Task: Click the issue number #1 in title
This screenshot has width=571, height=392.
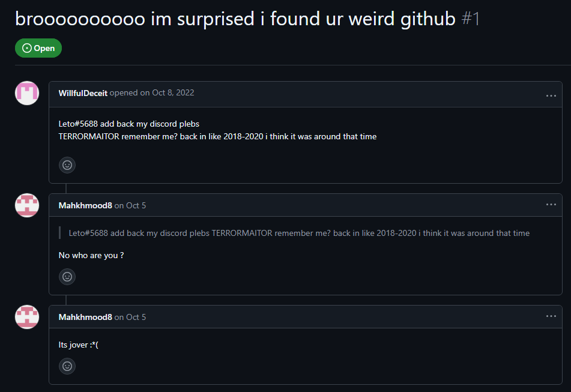Action: [x=471, y=19]
